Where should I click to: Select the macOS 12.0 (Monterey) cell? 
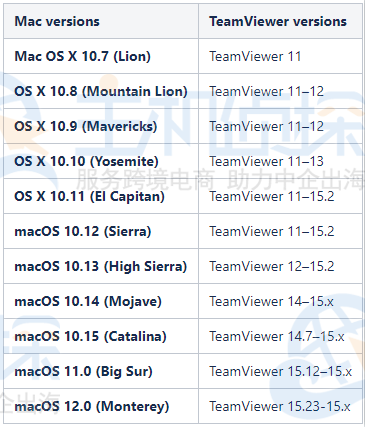[x=101, y=406]
